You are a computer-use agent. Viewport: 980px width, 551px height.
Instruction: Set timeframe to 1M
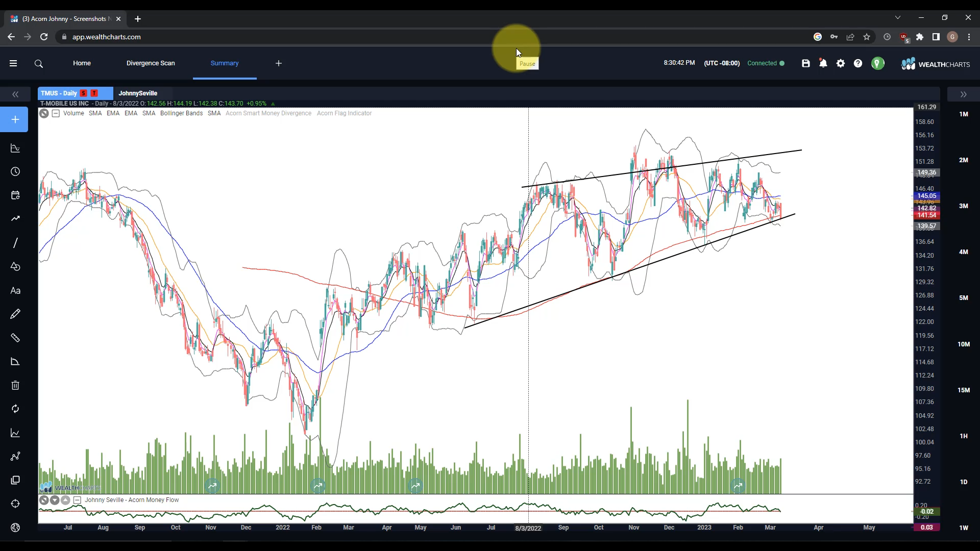[x=963, y=114]
